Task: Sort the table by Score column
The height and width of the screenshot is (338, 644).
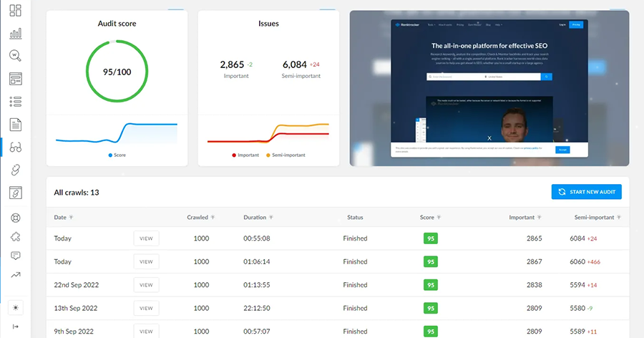Action: pyautogui.click(x=431, y=217)
